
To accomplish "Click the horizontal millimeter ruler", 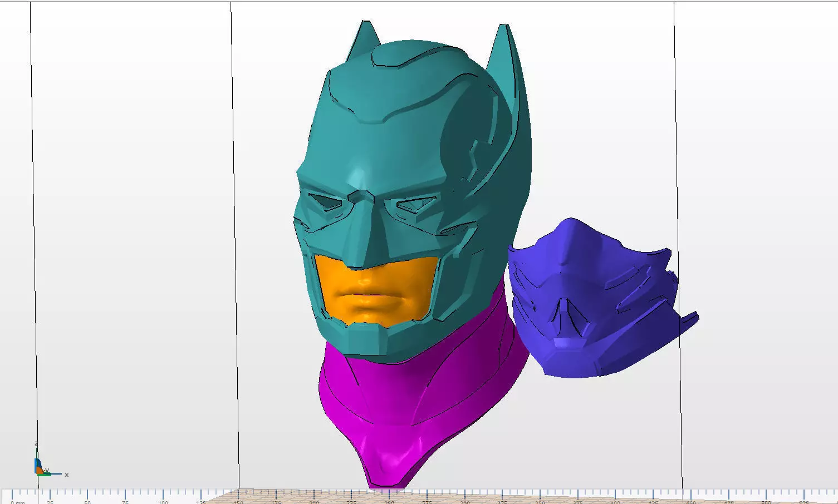I will tap(419, 497).
